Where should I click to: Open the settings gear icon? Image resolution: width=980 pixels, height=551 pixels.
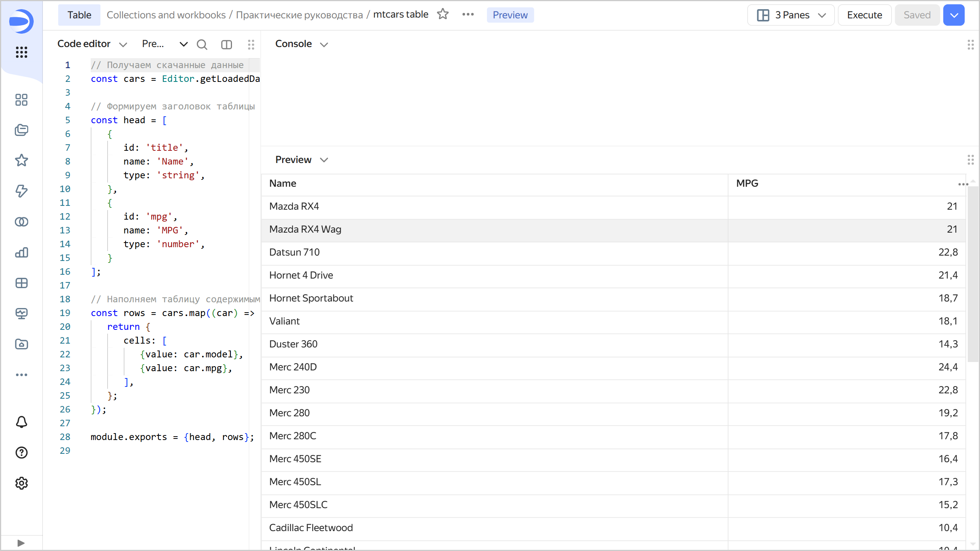(x=21, y=483)
